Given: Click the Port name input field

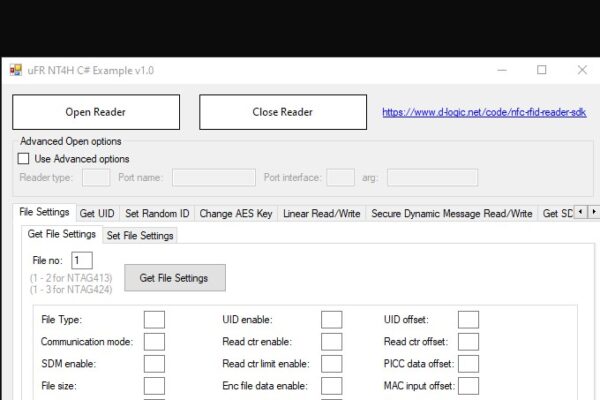Looking at the screenshot, I should (214, 178).
